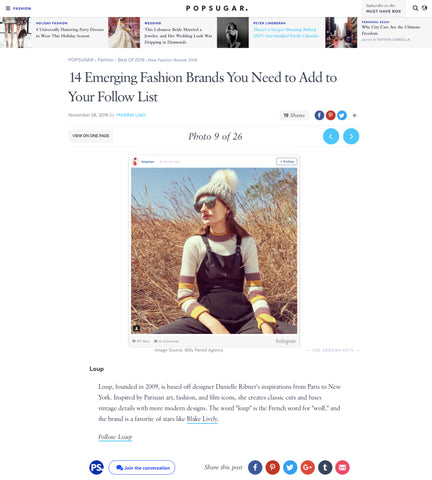This screenshot has width=432, height=480.
Task: Open the hamburger Fashion menu
Action: click(x=18, y=8)
